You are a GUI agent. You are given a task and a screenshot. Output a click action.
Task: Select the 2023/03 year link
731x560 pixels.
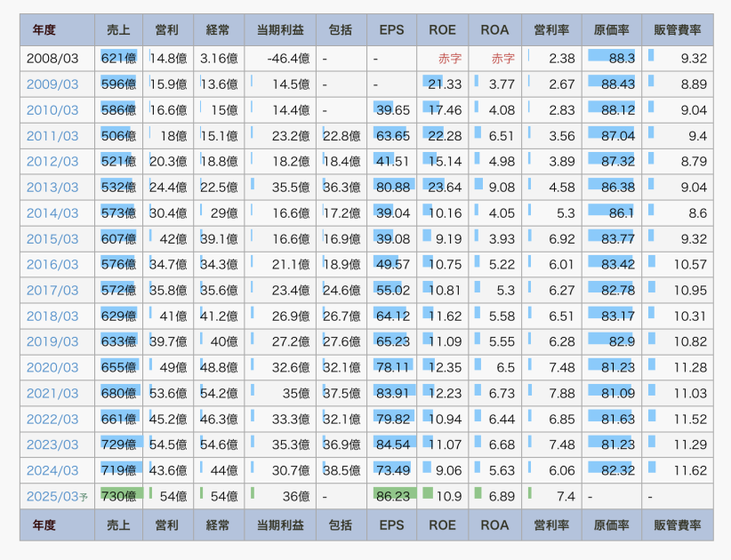(x=52, y=445)
